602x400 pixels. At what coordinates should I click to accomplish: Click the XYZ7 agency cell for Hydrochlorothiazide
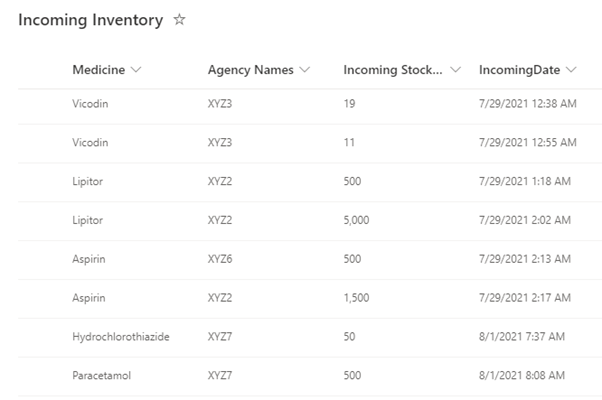(x=221, y=337)
